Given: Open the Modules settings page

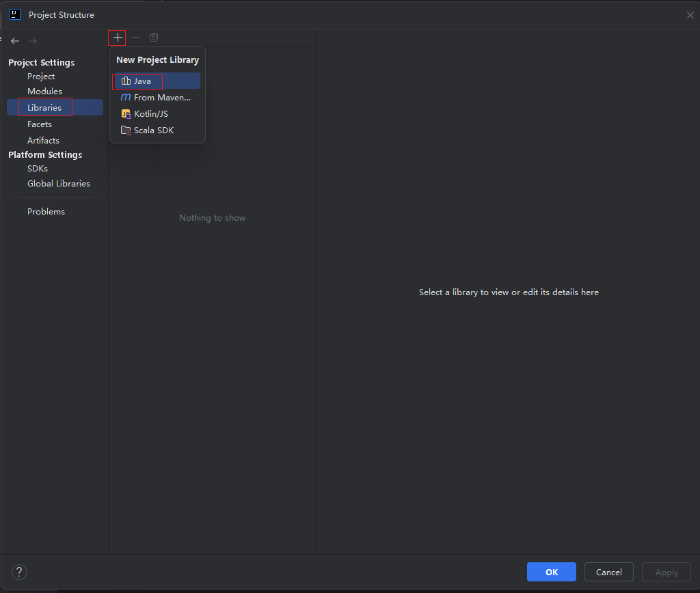Looking at the screenshot, I should click(x=44, y=91).
